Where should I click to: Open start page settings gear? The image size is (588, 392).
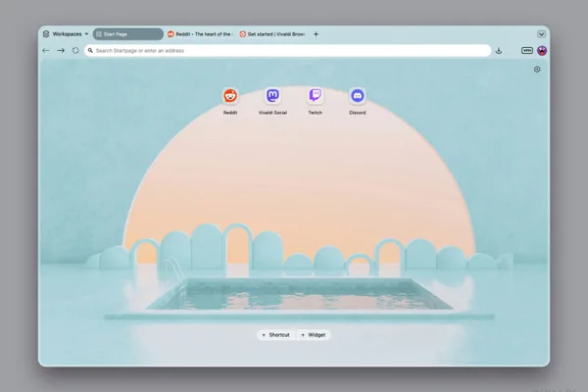(x=537, y=70)
